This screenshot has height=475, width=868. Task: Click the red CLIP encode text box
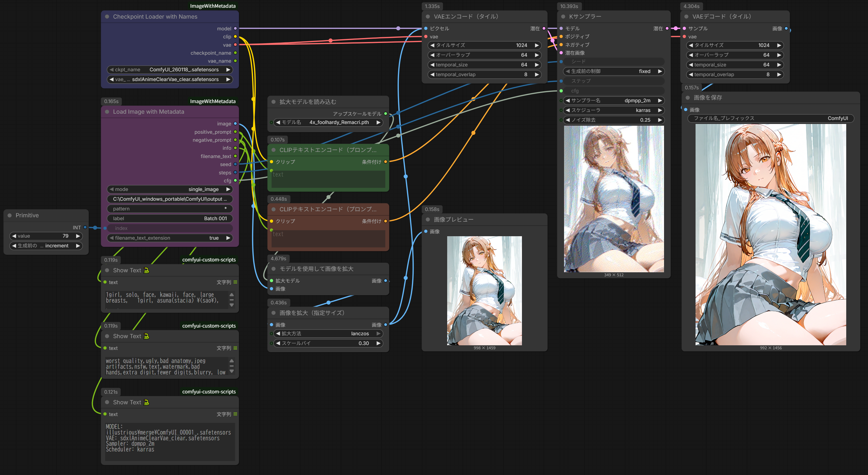(328, 239)
